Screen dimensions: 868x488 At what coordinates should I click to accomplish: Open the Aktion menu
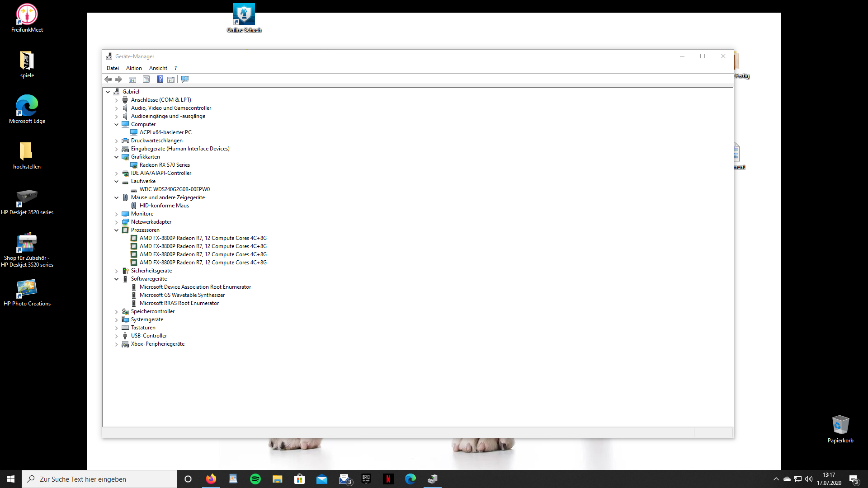[134, 68]
